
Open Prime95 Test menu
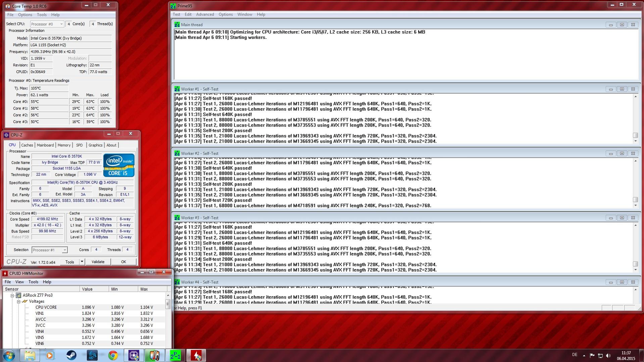pyautogui.click(x=176, y=14)
